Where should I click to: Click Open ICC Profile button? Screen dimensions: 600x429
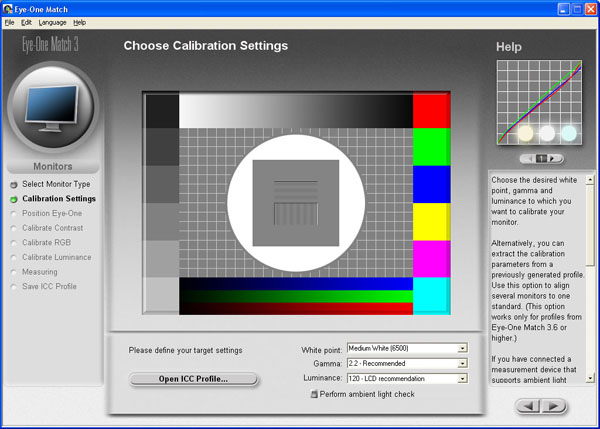pyautogui.click(x=193, y=379)
